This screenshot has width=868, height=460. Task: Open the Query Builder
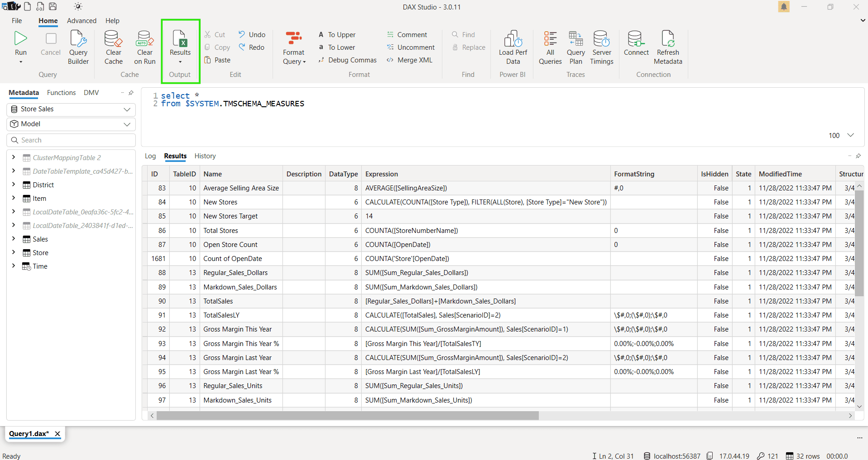click(x=78, y=47)
